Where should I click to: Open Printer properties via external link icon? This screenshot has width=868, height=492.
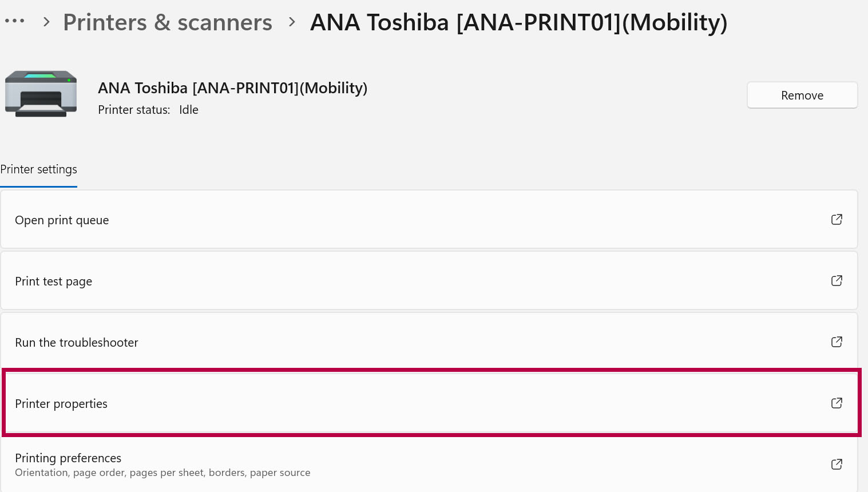pyautogui.click(x=837, y=403)
